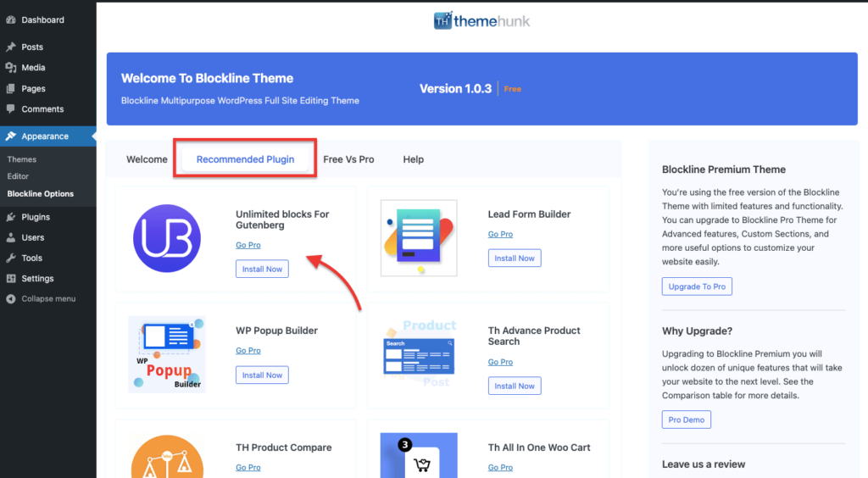Click the Appearance paintbrush icon

[x=10, y=136]
